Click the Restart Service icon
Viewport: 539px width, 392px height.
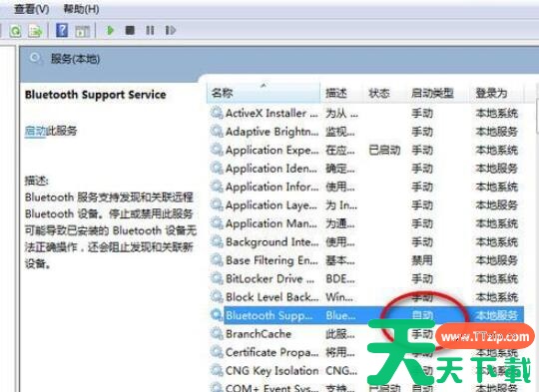point(171,30)
